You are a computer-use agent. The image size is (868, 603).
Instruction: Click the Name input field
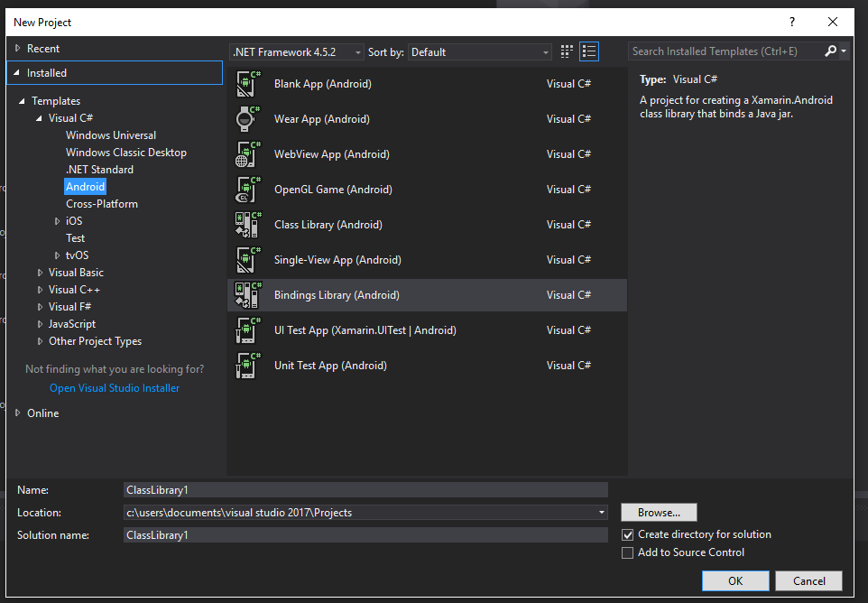[x=365, y=490]
